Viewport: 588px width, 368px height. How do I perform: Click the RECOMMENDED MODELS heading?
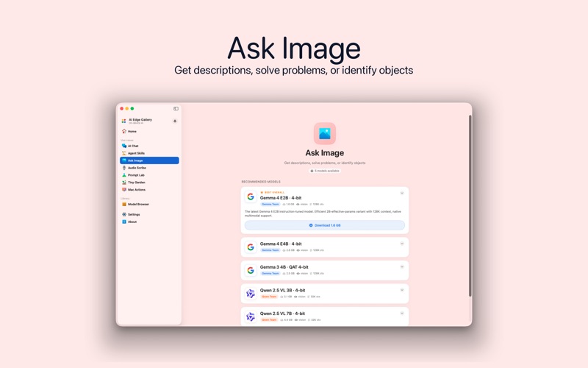tap(261, 182)
